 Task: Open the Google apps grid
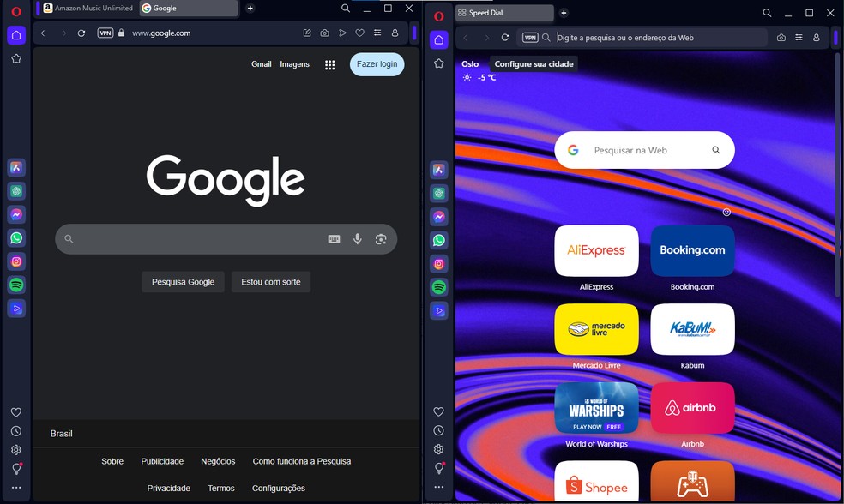(330, 64)
